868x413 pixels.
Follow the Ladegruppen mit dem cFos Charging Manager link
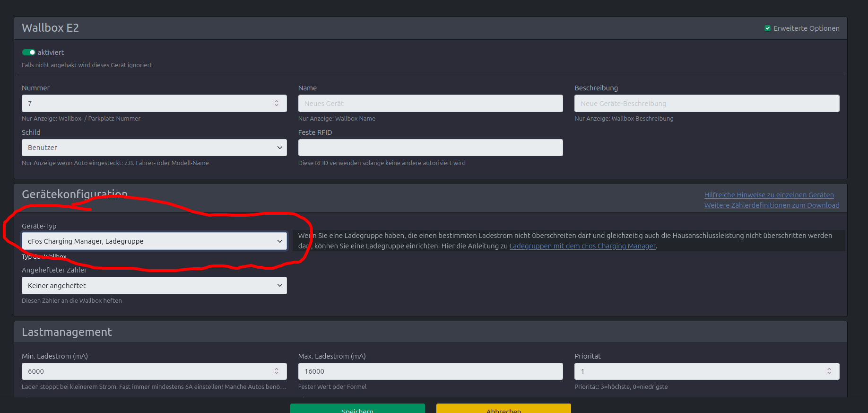pos(582,246)
